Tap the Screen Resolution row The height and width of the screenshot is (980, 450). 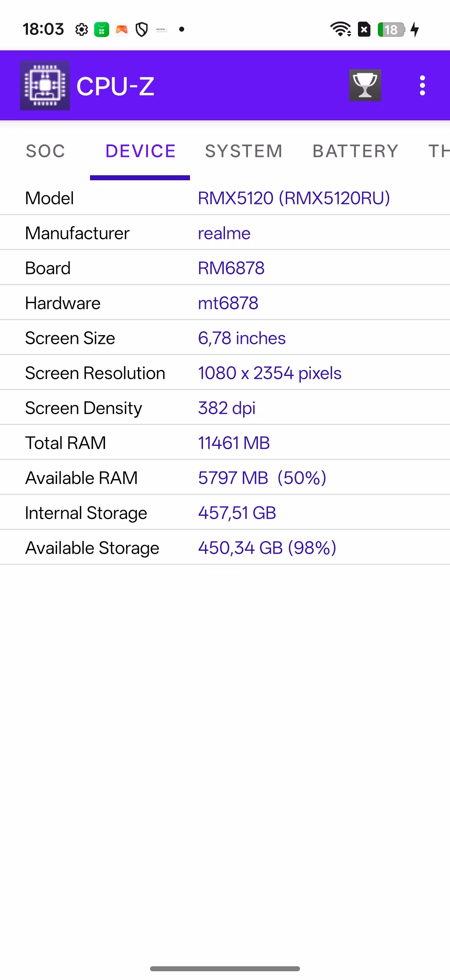(225, 373)
